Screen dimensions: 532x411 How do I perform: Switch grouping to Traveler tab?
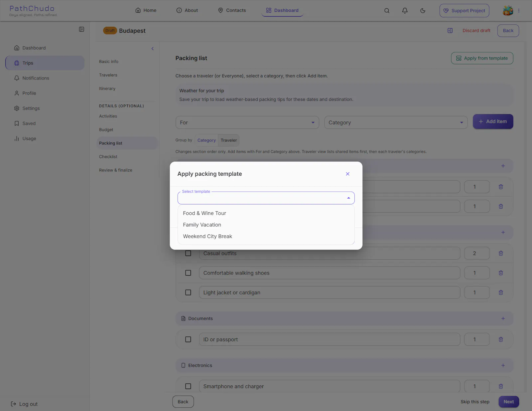coord(229,140)
